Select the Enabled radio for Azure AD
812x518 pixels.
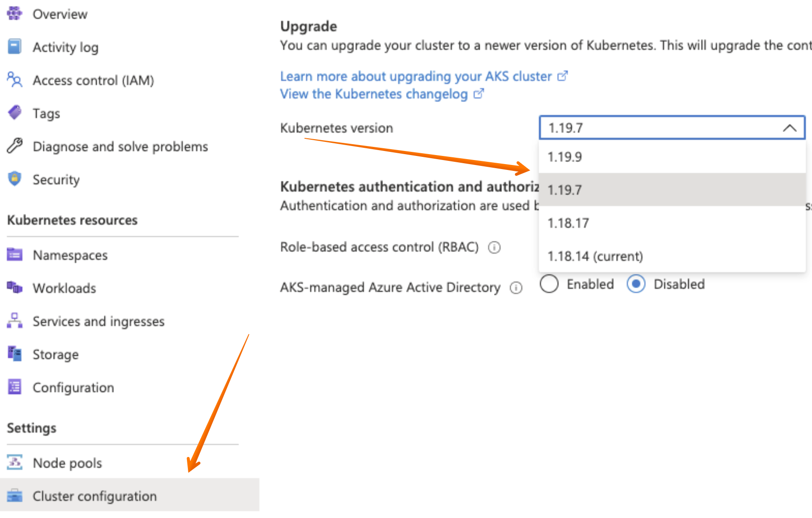[549, 284]
